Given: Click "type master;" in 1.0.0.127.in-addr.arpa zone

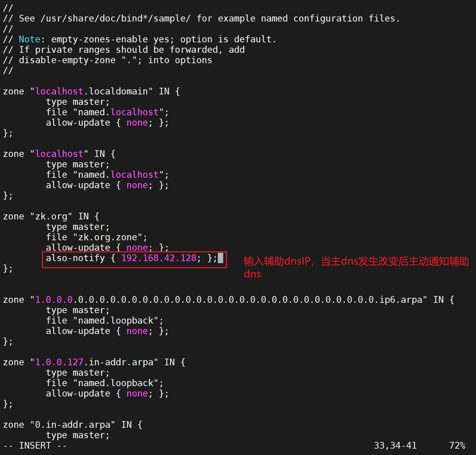Looking at the screenshot, I should [78, 373].
